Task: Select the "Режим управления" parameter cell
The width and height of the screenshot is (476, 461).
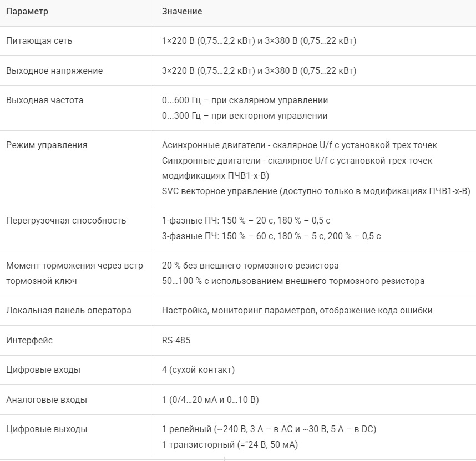Action: [47, 145]
